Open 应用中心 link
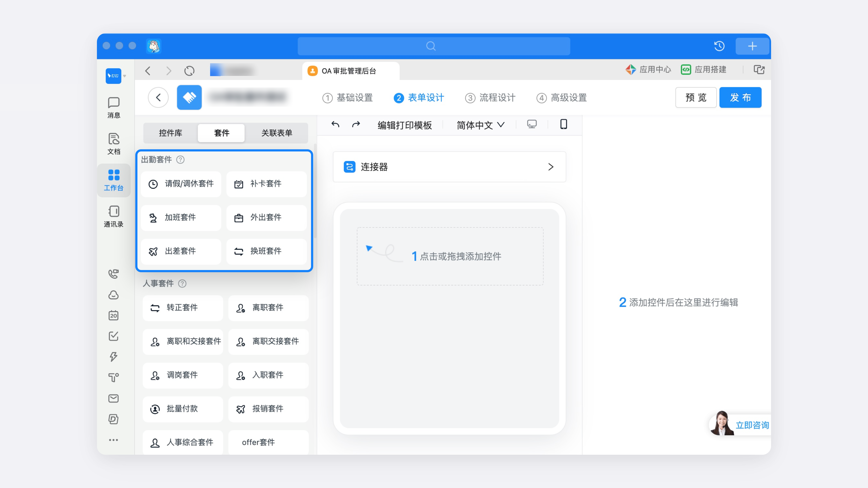The height and width of the screenshot is (488, 868). point(648,69)
